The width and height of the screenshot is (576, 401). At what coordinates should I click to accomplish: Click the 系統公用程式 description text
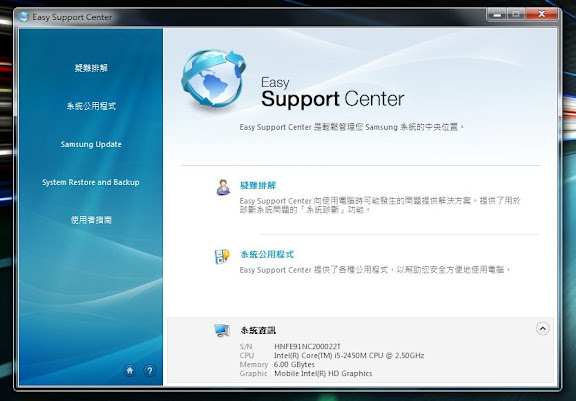click(375, 270)
